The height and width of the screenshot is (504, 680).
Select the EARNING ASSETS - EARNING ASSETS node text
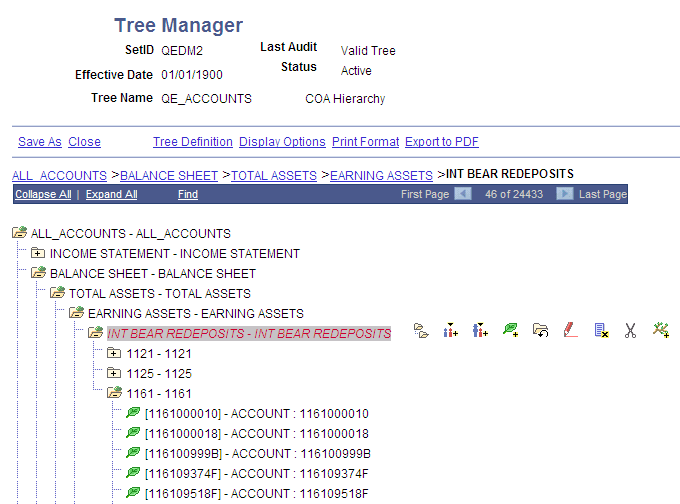[196, 314]
